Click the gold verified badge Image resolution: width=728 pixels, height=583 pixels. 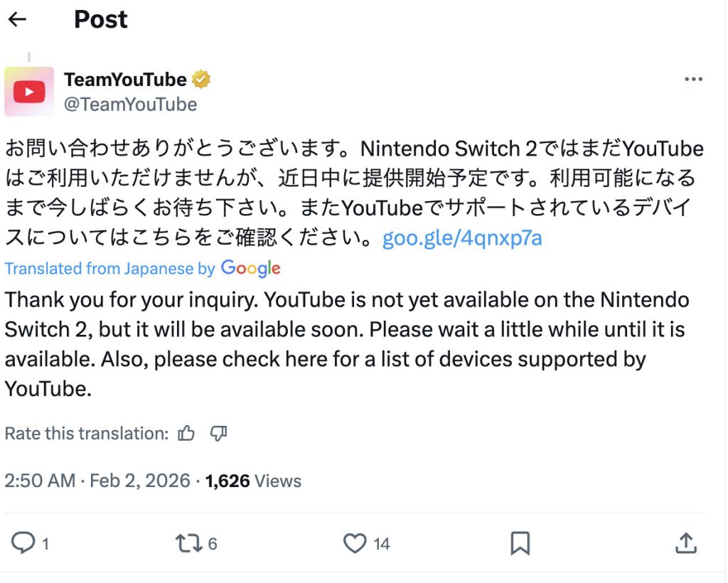pyautogui.click(x=202, y=80)
